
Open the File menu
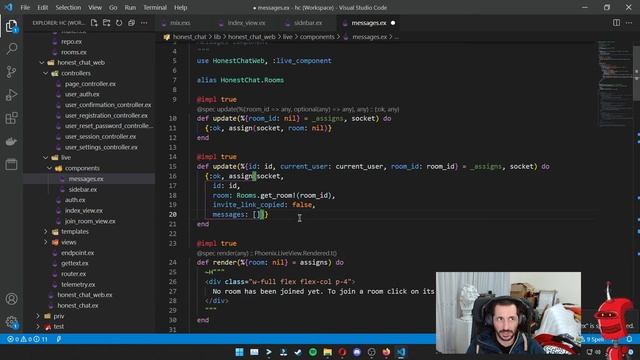(25, 7)
